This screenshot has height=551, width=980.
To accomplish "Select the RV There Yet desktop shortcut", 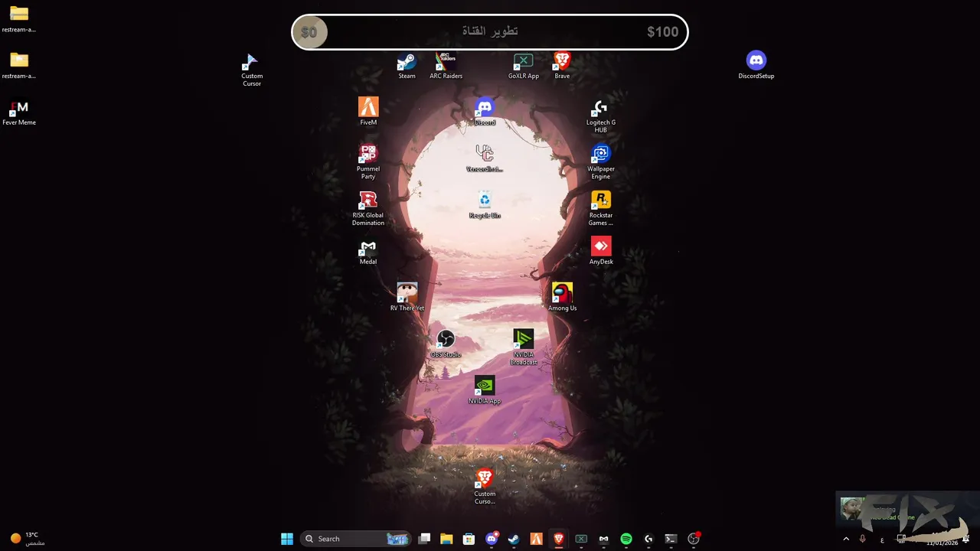I will point(407,298).
